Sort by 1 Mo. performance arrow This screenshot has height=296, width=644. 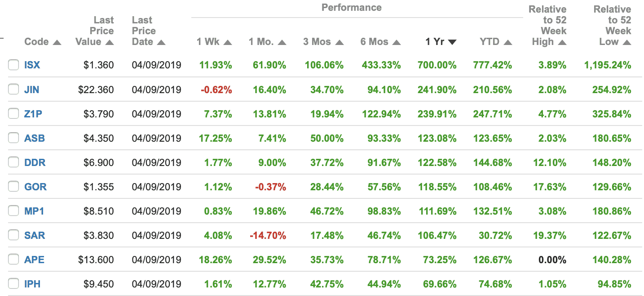282,42
